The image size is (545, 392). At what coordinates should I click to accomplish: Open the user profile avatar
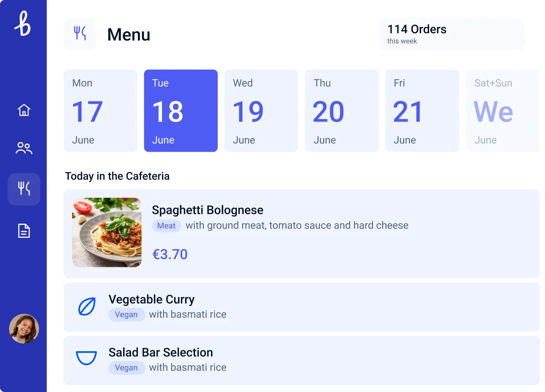24,329
